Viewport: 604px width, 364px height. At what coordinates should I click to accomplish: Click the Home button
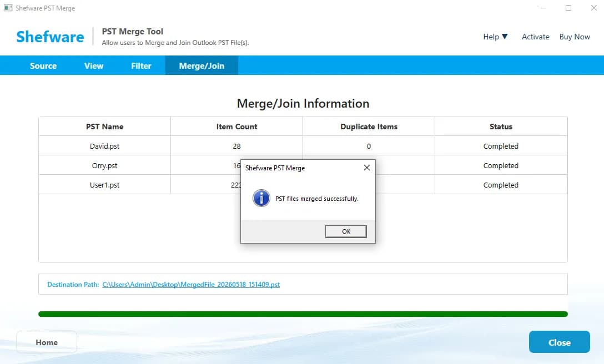pyautogui.click(x=47, y=342)
